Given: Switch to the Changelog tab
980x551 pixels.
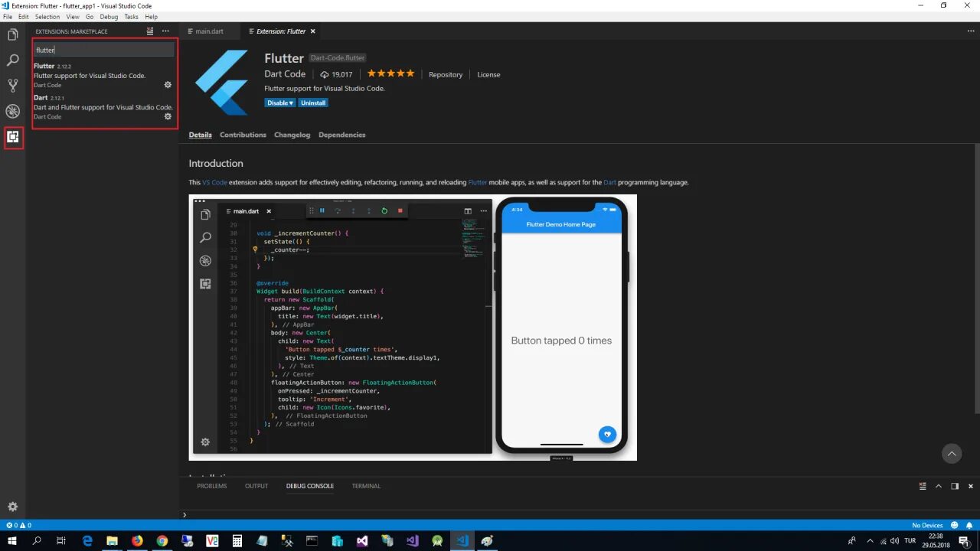Looking at the screenshot, I should tap(292, 135).
